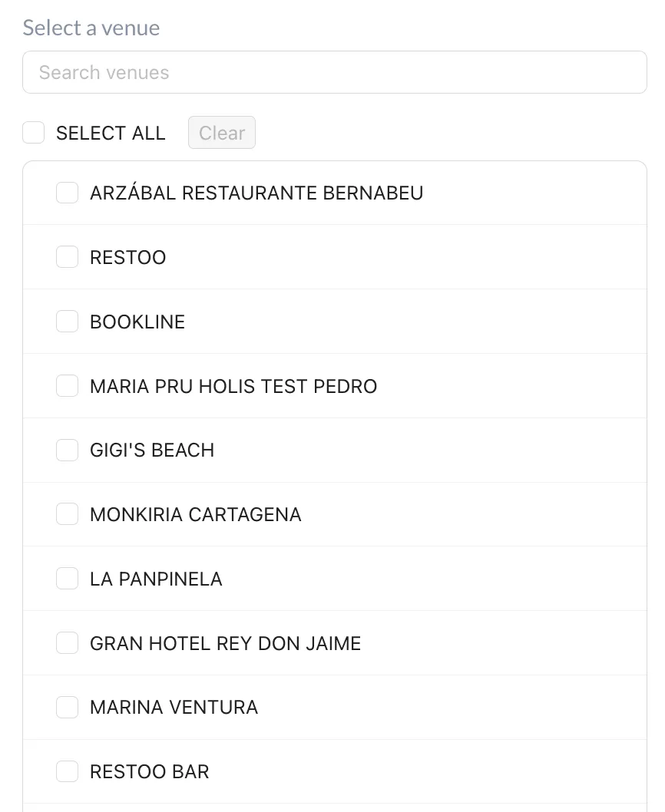The height and width of the screenshot is (812, 665).
Task: Select the LA PANPINELA checkbox
Action: pos(67,579)
